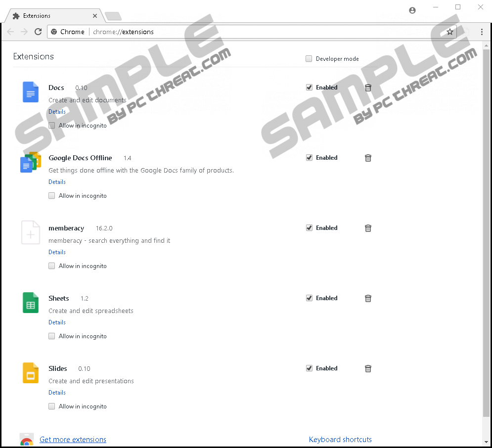Image resolution: width=492 pixels, height=448 pixels.
Task: Open a new tab
Action: click(113, 16)
